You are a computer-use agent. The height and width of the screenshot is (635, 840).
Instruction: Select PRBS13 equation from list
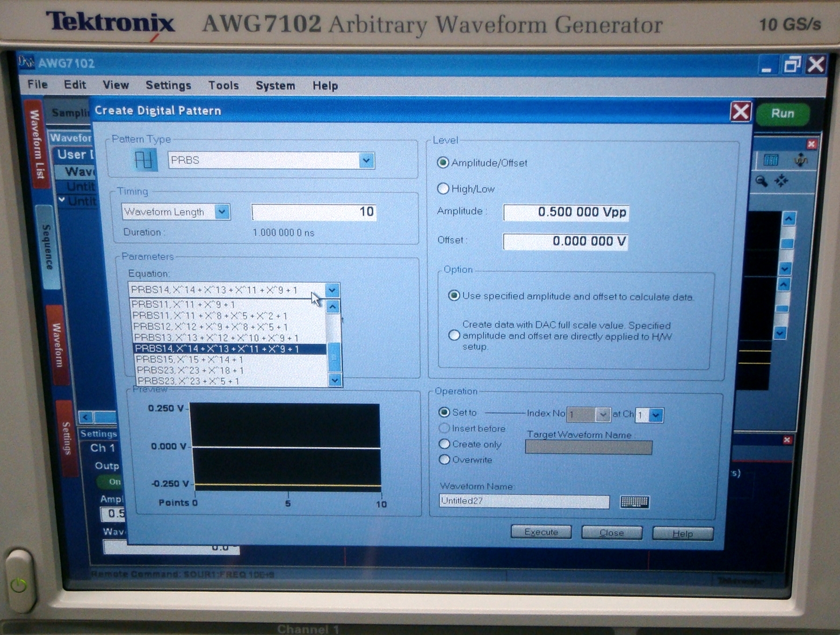pyautogui.click(x=230, y=338)
